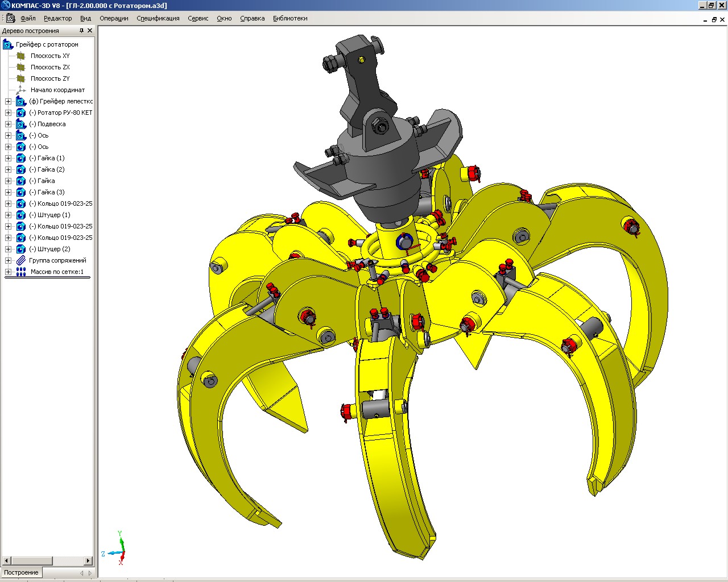This screenshot has height=582, width=728.
Task: Select the Массив по сетке:1 array icon
Action: click(21, 272)
